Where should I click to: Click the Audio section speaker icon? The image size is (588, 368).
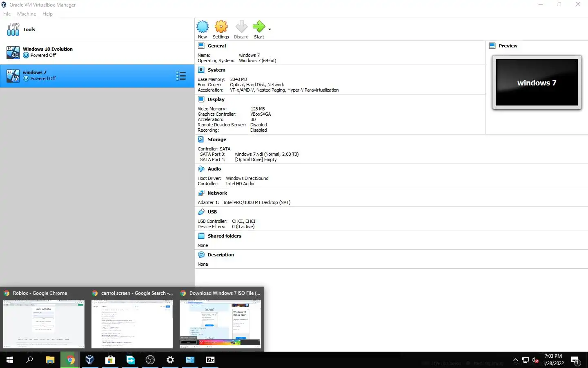(x=201, y=169)
